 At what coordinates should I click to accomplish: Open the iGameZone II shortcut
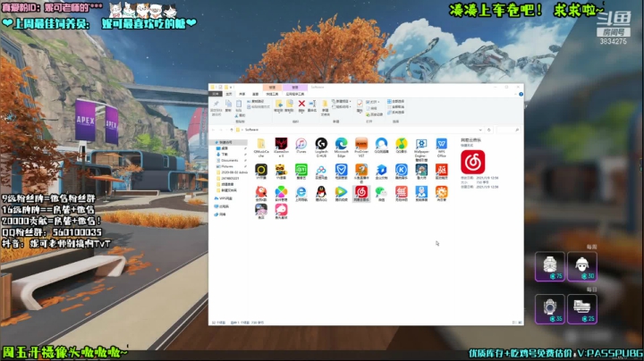coord(281,147)
